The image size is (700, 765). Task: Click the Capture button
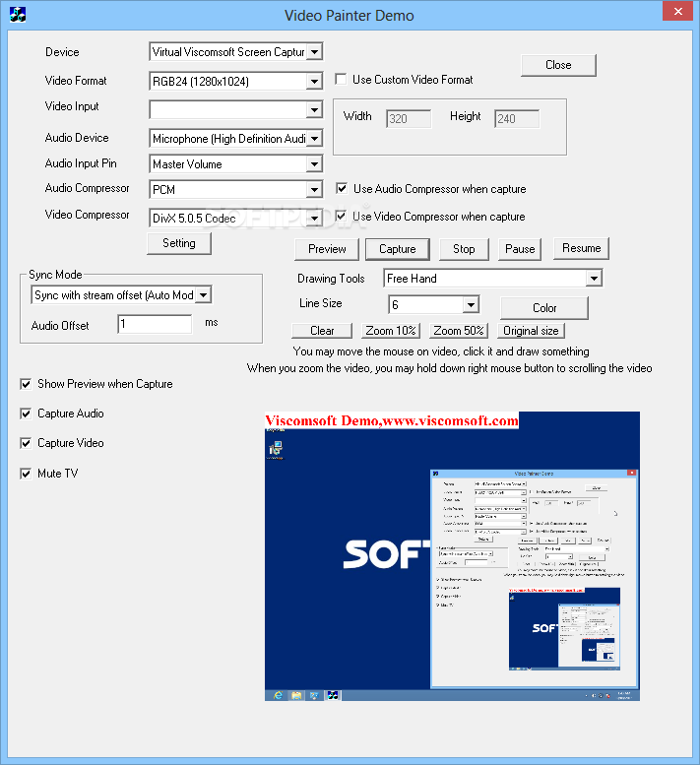(398, 249)
